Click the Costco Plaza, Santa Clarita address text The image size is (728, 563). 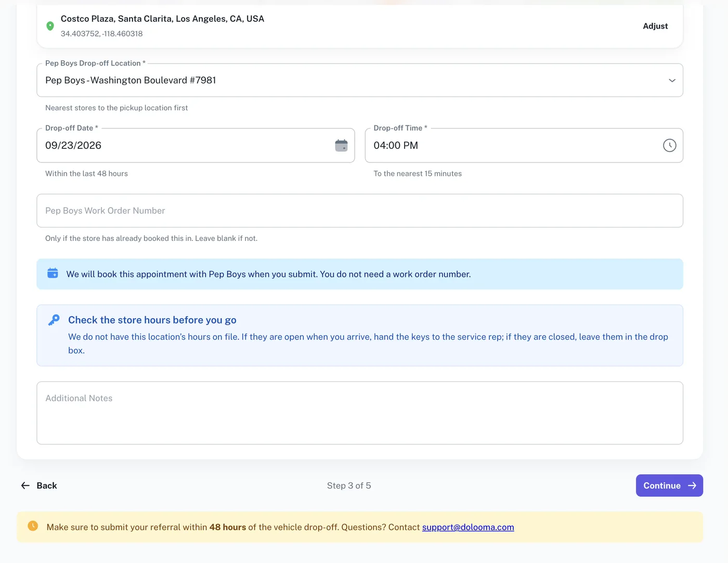[x=162, y=19]
